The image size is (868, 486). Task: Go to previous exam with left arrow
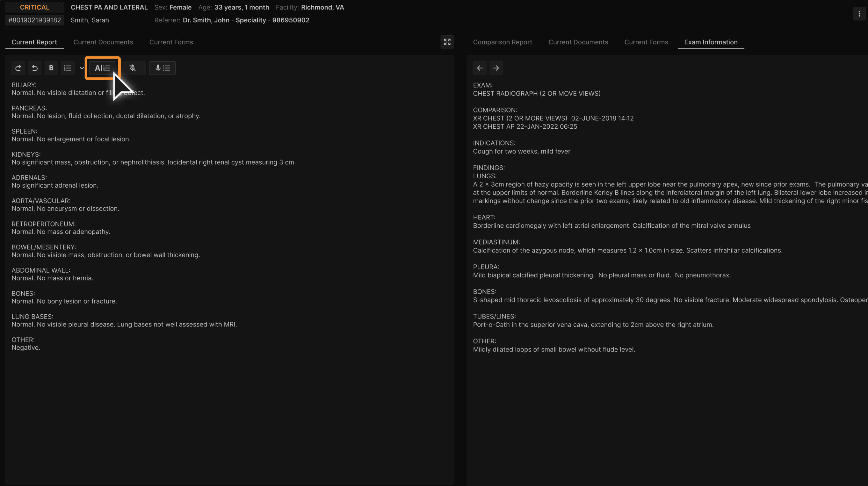pyautogui.click(x=480, y=68)
